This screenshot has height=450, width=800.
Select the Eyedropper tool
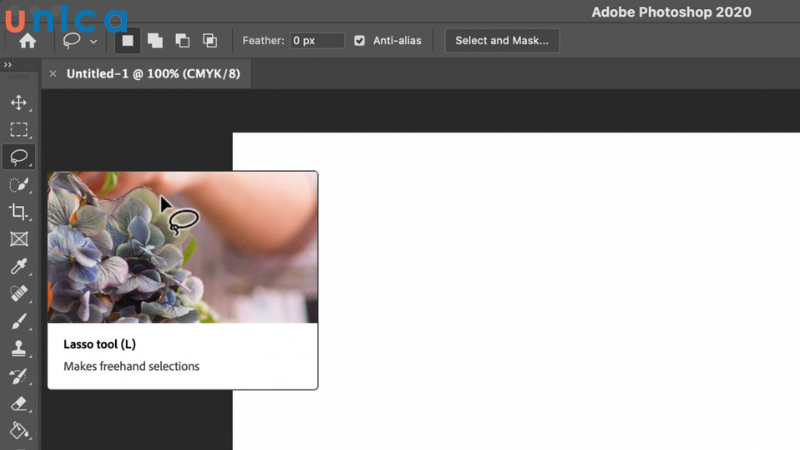pos(19,266)
